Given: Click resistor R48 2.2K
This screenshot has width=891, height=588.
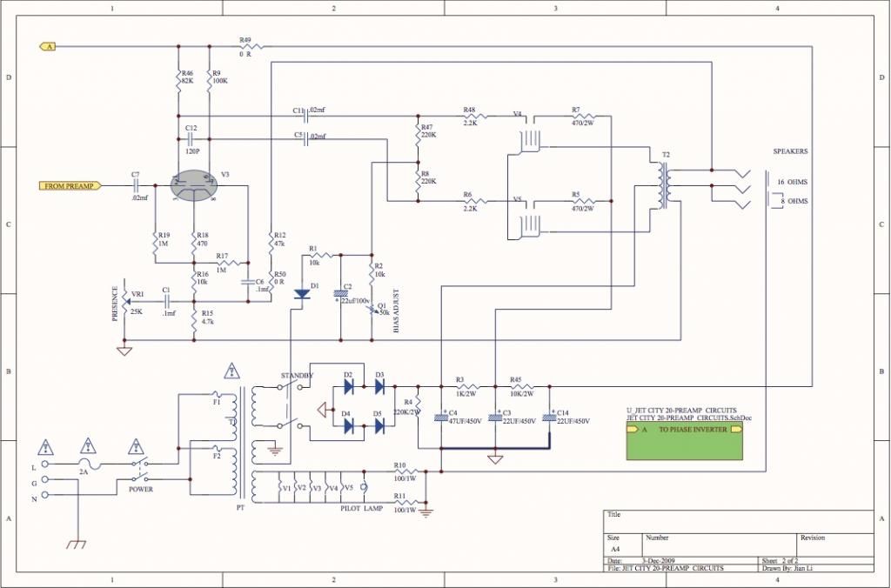Looking at the screenshot, I should pos(475,116).
